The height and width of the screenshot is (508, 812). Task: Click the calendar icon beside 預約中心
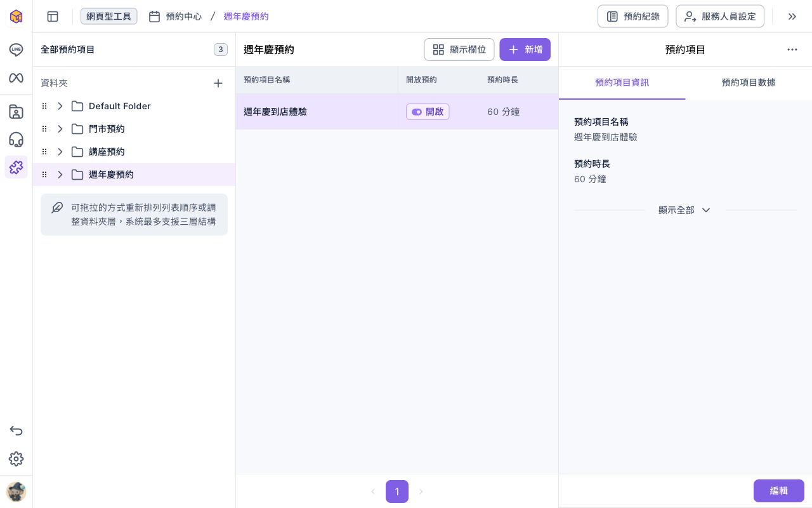(x=154, y=17)
